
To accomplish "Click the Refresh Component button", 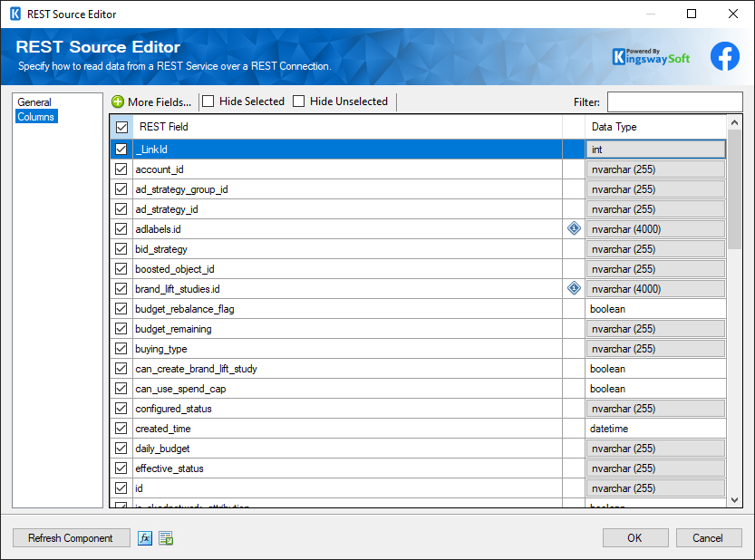I will [72, 538].
